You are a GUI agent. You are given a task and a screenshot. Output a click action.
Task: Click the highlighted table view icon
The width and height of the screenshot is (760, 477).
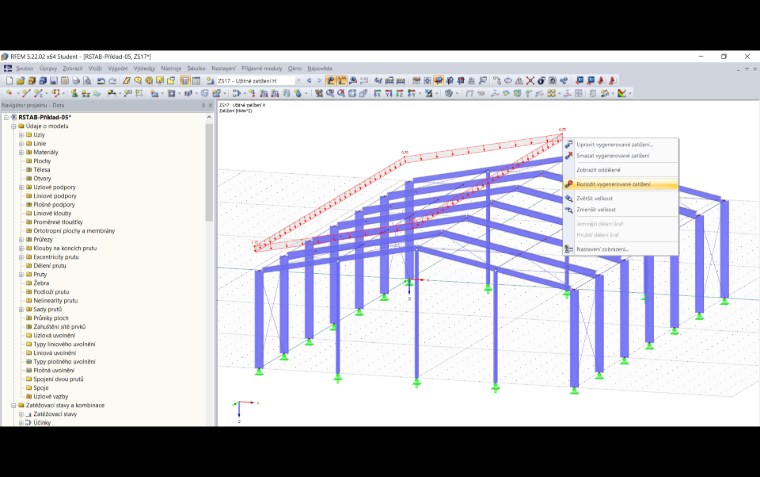click(185, 80)
